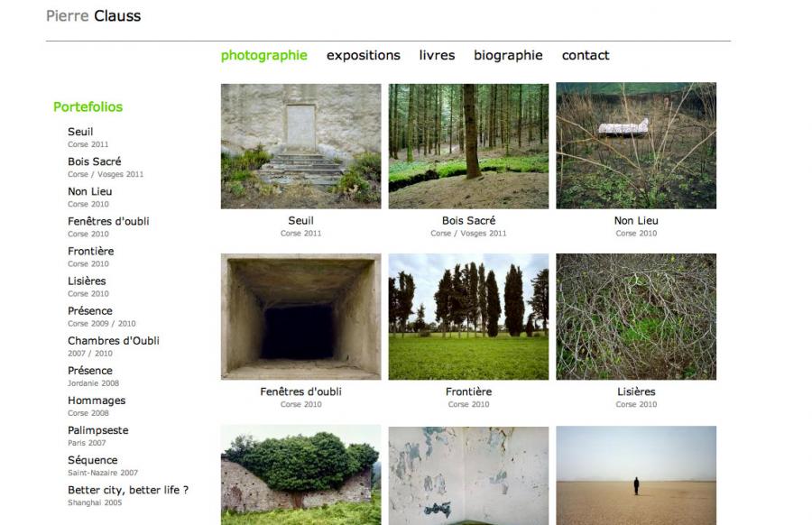Open the lone figure in desert thumbnail
Screen dimensions: 812x525
[636, 475]
